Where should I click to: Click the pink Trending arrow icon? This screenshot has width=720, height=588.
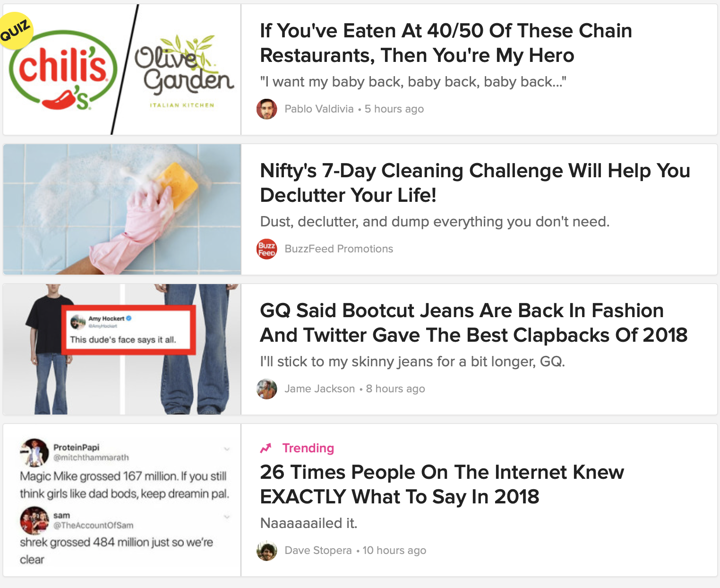pyautogui.click(x=266, y=448)
